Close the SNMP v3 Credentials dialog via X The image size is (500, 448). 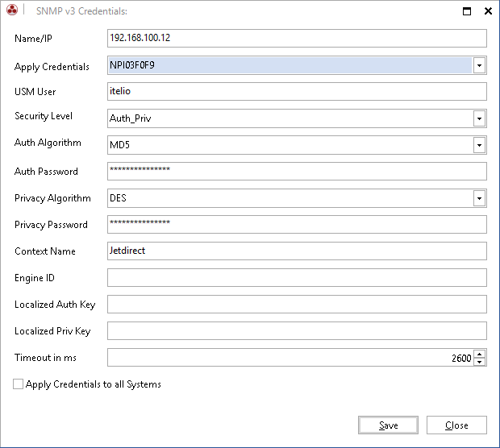click(488, 11)
